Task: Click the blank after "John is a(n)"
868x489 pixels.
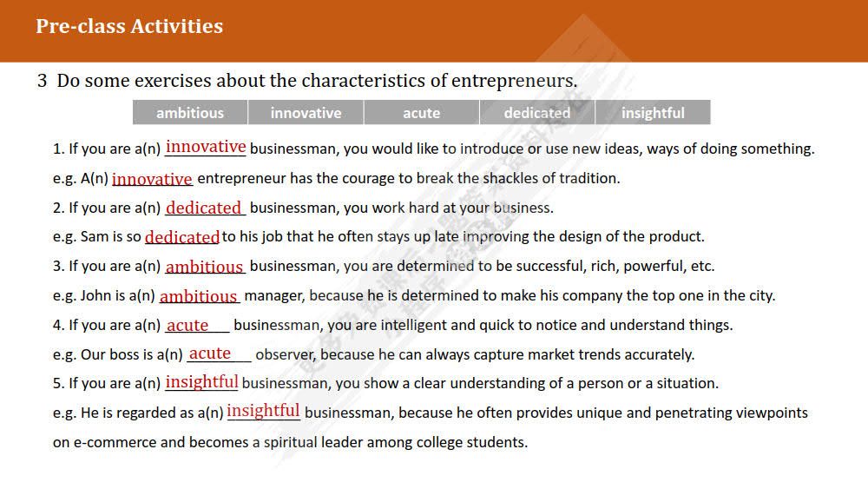Action: pos(199,296)
